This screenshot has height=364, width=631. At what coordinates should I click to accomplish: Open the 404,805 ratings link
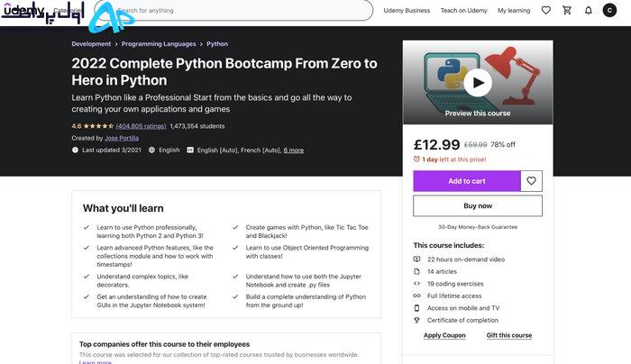[x=141, y=126]
